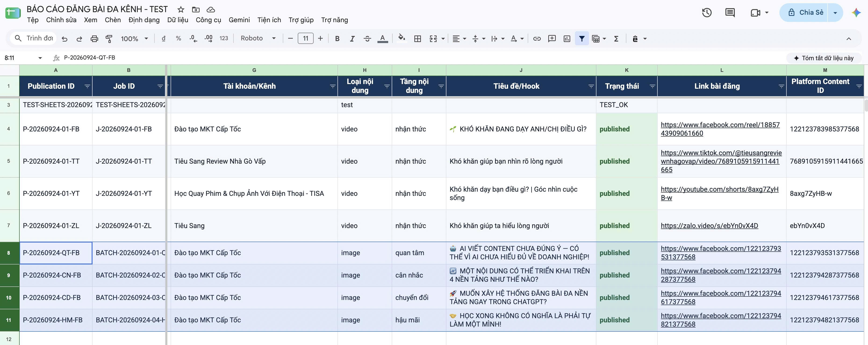
Task: Print the spreadsheet with printer icon
Action: 94,39
